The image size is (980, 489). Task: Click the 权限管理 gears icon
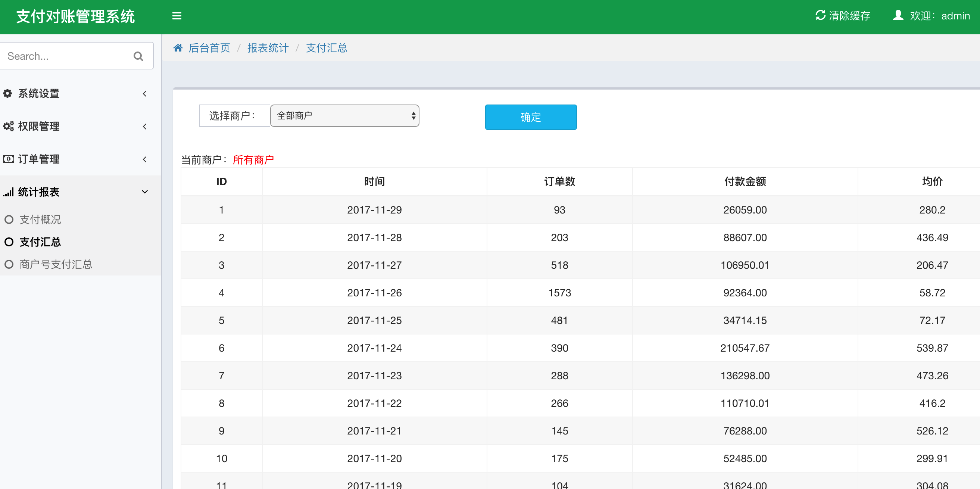click(x=8, y=126)
